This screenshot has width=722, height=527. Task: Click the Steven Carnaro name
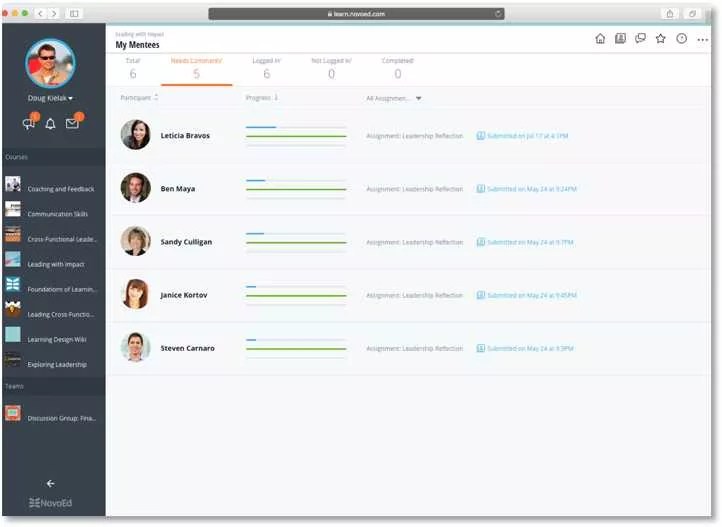pos(187,348)
